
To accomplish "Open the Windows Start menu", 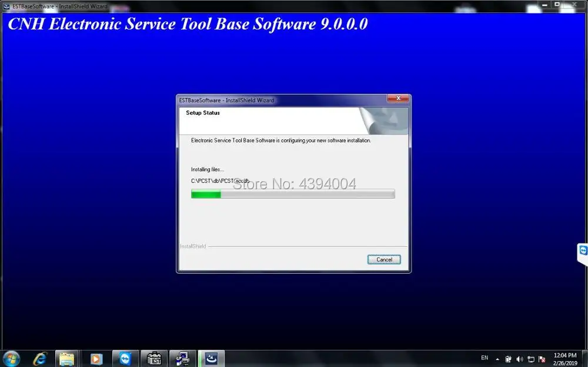I will (x=11, y=359).
